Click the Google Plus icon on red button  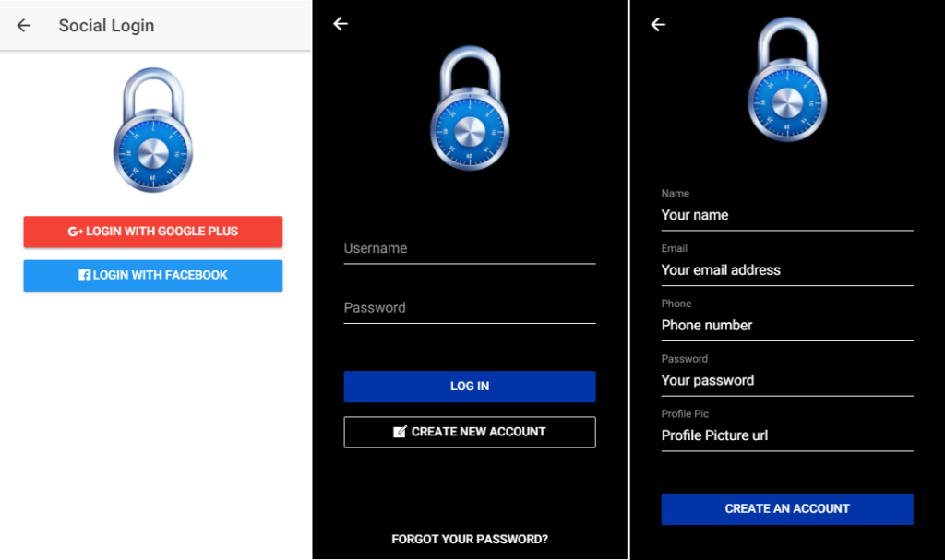coord(76,232)
